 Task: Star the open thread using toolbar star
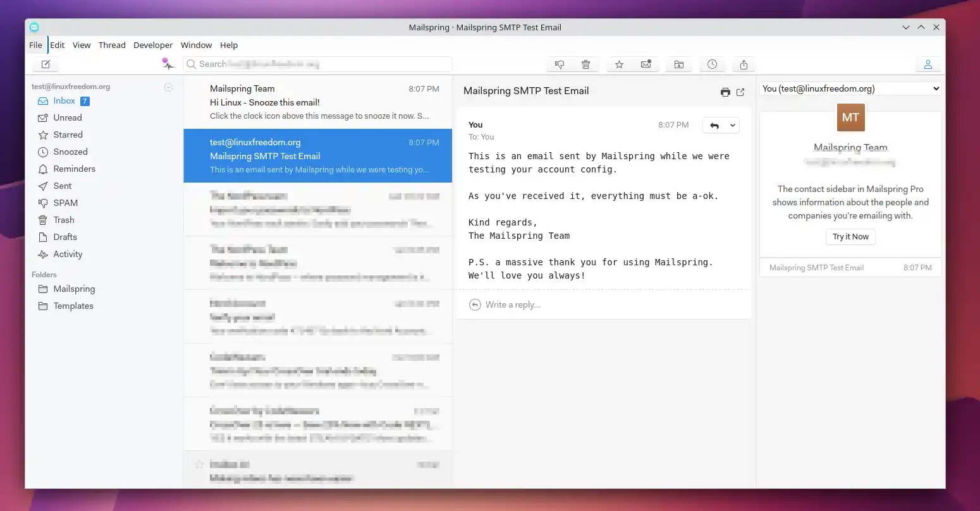click(619, 64)
